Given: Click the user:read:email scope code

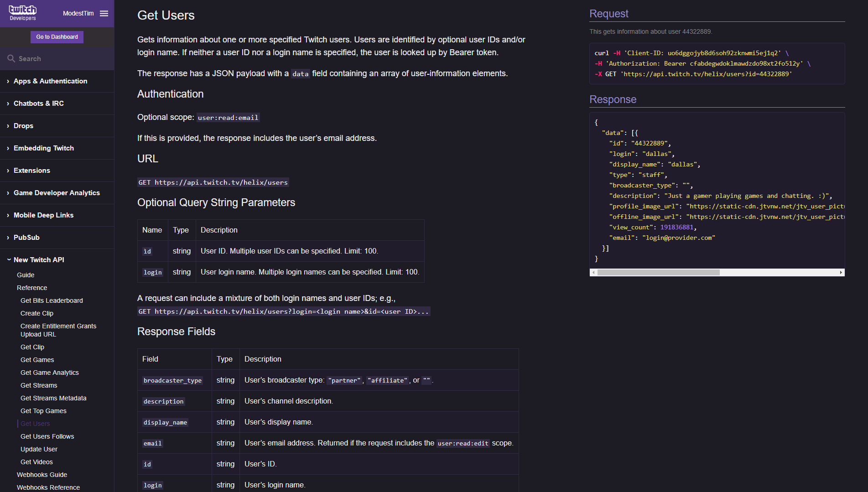Looking at the screenshot, I should coord(228,118).
